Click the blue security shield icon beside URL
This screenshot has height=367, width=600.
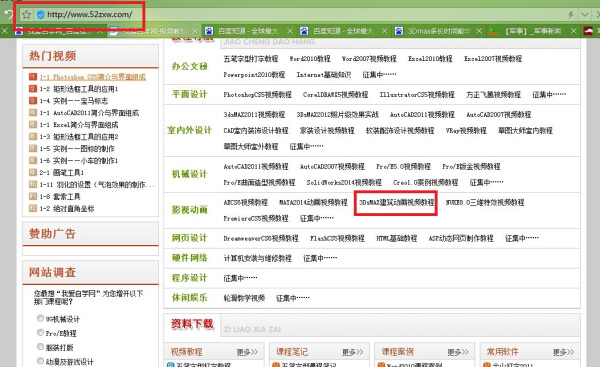coord(40,15)
